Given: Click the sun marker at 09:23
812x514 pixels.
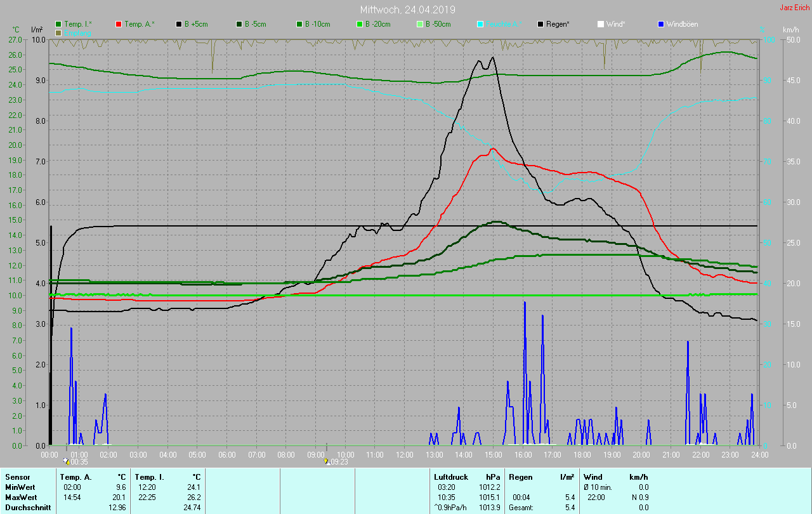Looking at the screenshot, I should (327, 462).
